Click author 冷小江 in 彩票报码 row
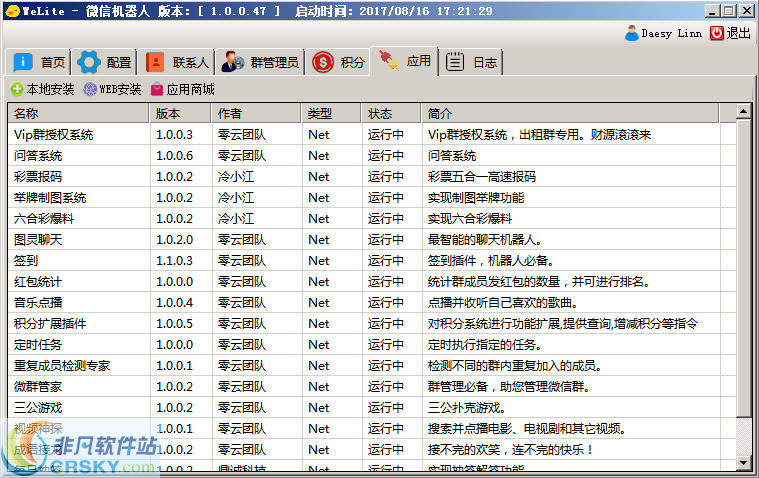 coord(236,177)
